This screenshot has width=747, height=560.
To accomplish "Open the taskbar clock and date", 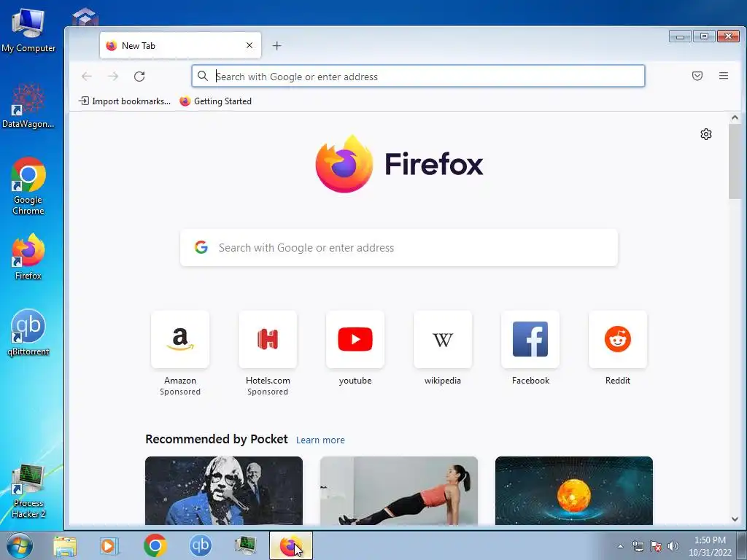I will (710, 546).
